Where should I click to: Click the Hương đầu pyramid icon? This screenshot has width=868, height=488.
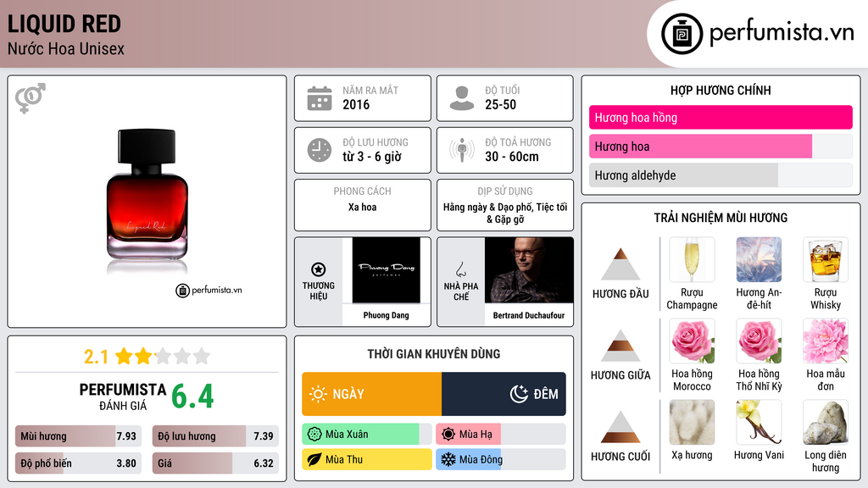(x=620, y=264)
